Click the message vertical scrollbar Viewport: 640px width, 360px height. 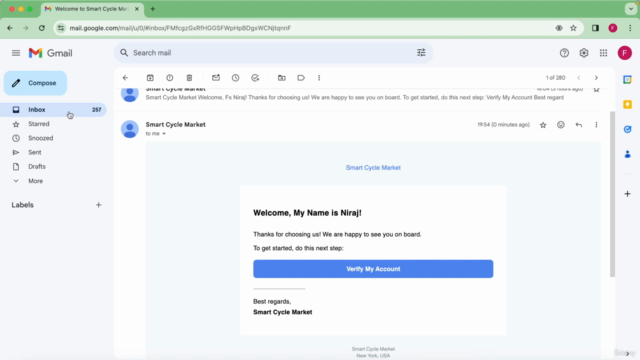click(612, 194)
